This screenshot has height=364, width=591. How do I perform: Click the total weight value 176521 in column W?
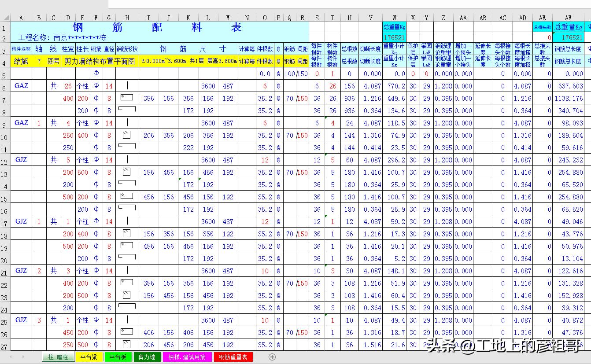pos(394,38)
